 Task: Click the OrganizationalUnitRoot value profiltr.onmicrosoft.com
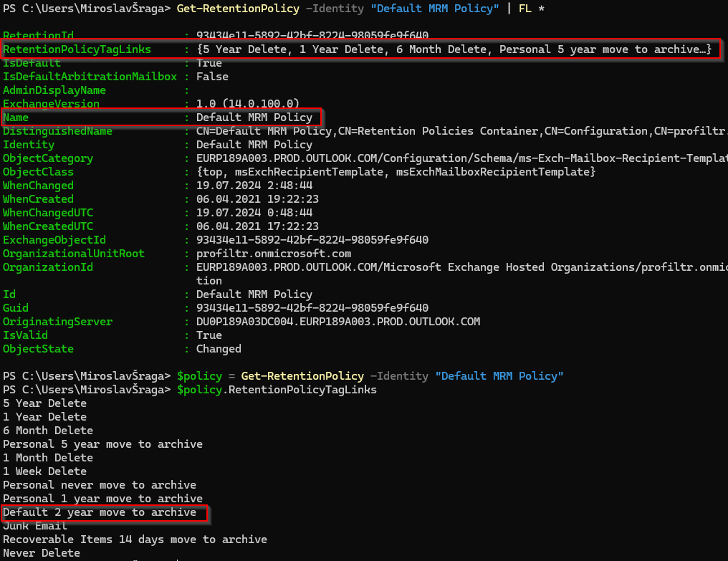click(274, 254)
